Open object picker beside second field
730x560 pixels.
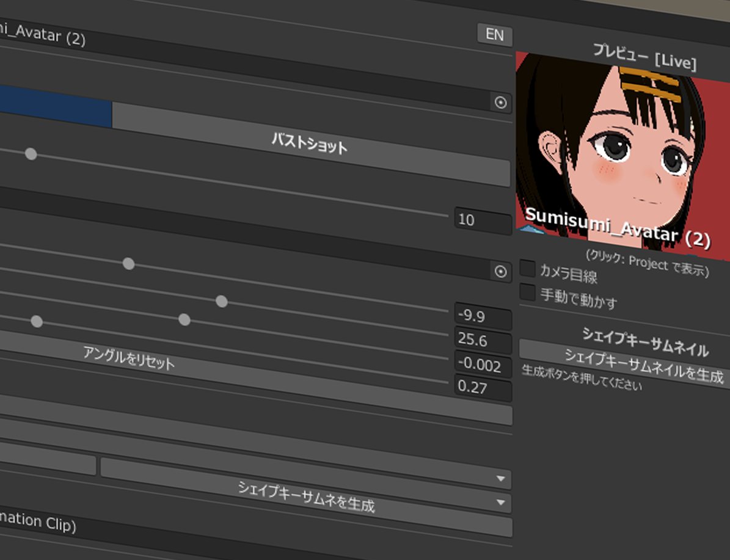point(500,271)
